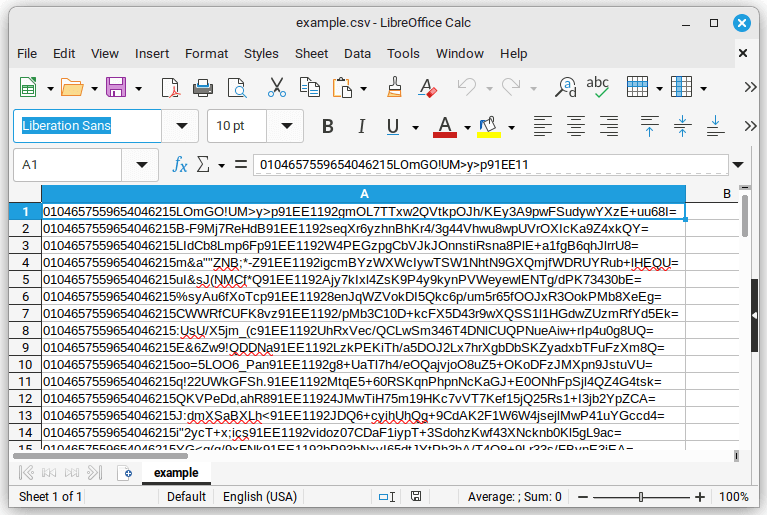
Task: Open the Data menu
Action: (x=357, y=53)
